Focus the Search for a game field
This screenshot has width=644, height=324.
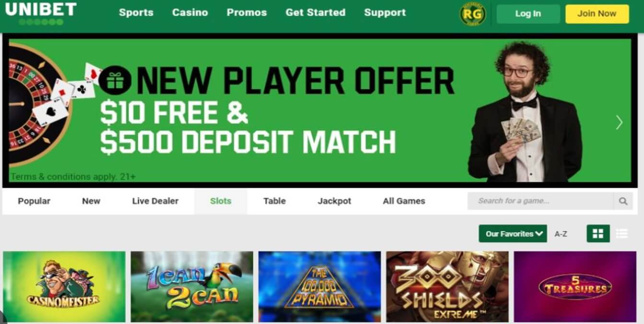tap(540, 201)
